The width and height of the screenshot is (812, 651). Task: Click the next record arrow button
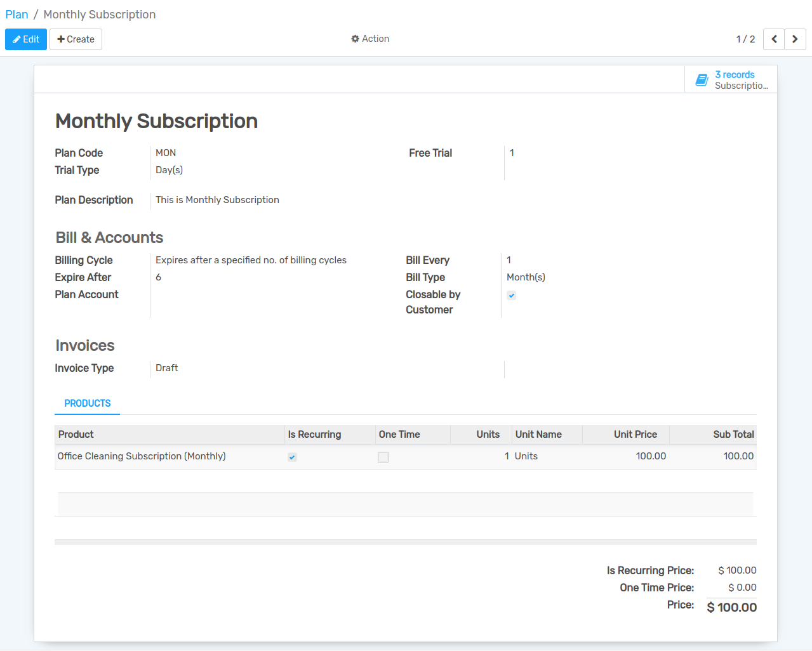point(795,39)
